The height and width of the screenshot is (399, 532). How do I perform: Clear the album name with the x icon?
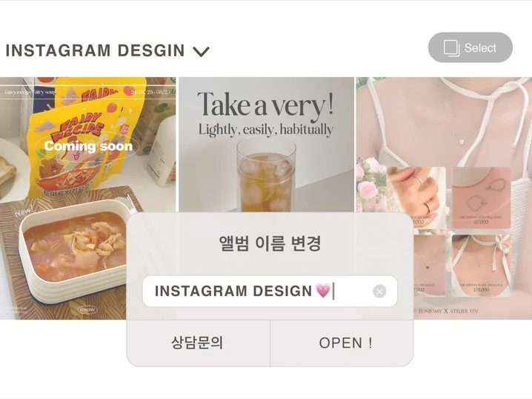[x=379, y=291]
